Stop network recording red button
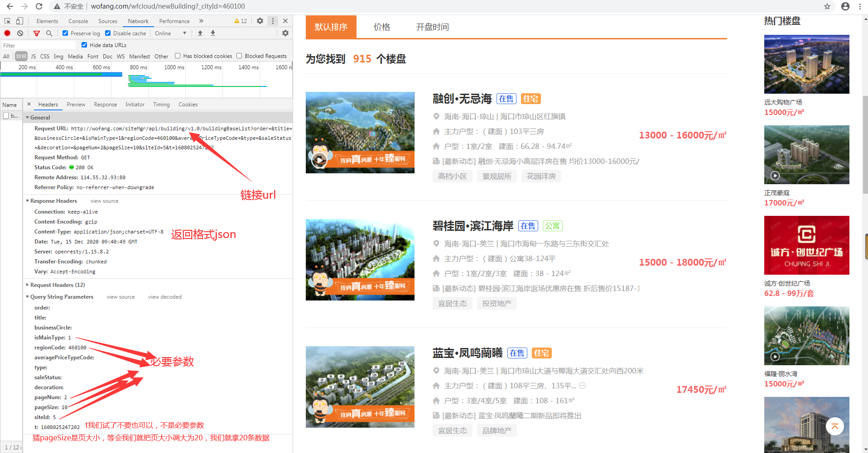This screenshot has height=453, width=868. (7, 33)
